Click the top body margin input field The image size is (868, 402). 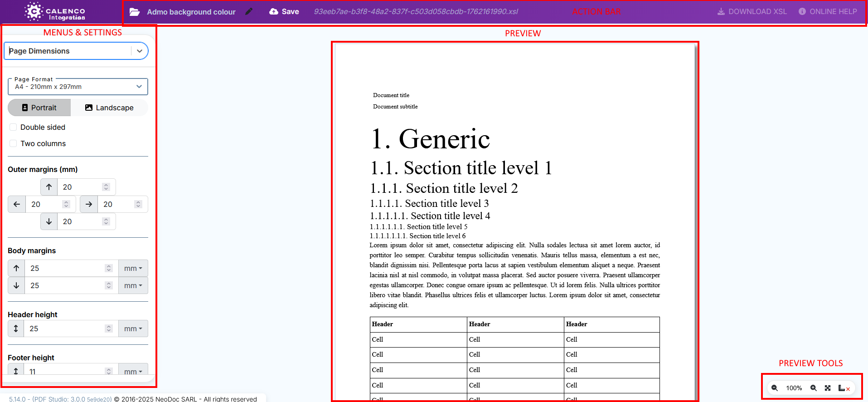[66, 268]
